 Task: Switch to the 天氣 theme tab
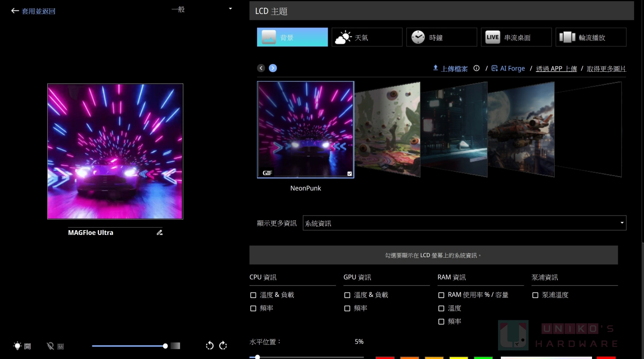tap(367, 37)
